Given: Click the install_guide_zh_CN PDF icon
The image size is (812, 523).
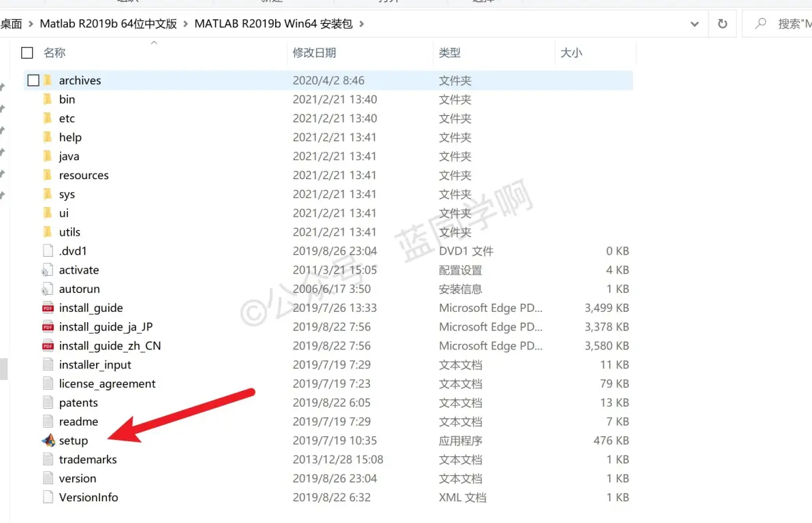Looking at the screenshot, I should coord(48,346).
